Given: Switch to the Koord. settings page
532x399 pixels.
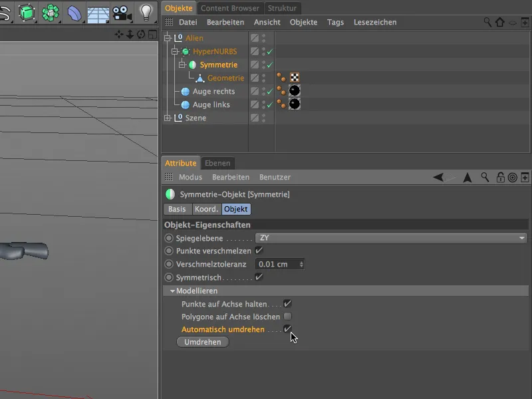Looking at the screenshot, I should [206, 209].
